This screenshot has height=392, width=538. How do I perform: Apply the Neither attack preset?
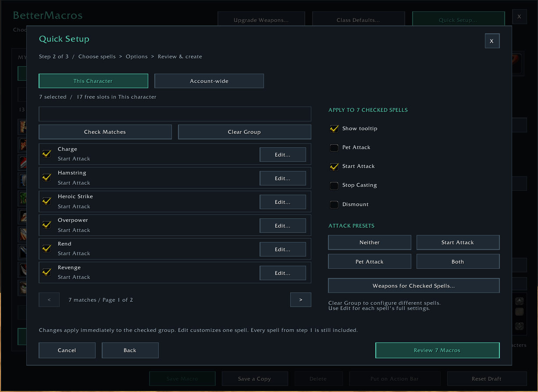[x=370, y=242]
